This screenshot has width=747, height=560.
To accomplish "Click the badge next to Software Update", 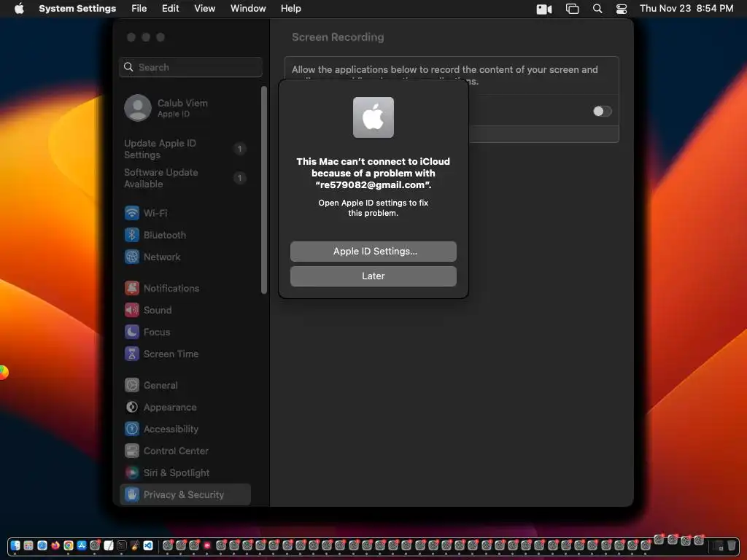I will (239, 178).
